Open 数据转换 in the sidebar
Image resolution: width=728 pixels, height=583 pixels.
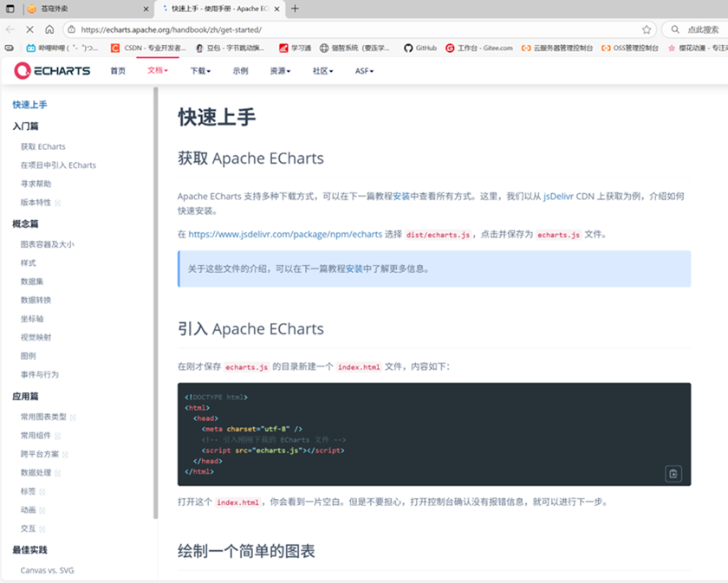tap(36, 300)
